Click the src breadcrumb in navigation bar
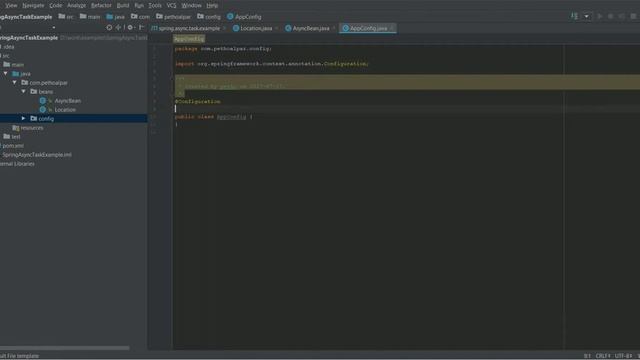Viewport: 640px width, 360px height. click(66, 17)
